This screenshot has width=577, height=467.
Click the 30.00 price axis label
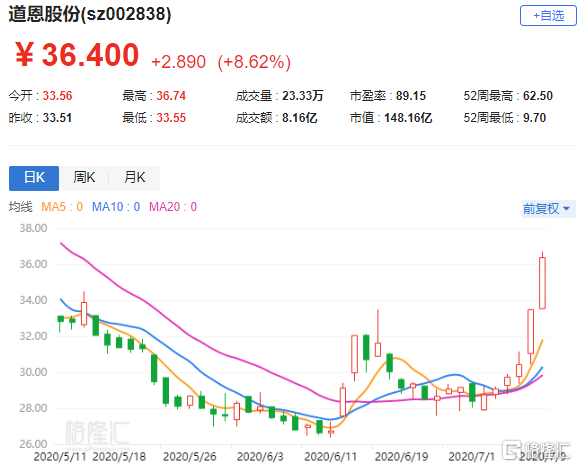click(33, 372)
